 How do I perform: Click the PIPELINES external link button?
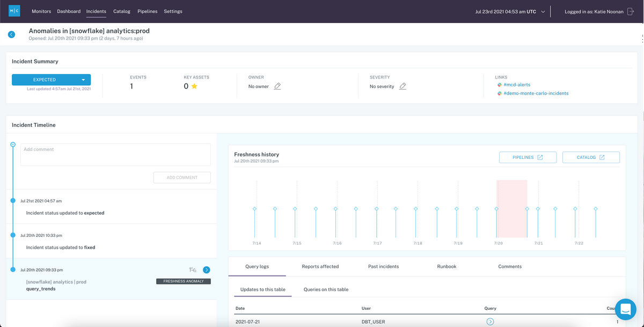point(528,157)
